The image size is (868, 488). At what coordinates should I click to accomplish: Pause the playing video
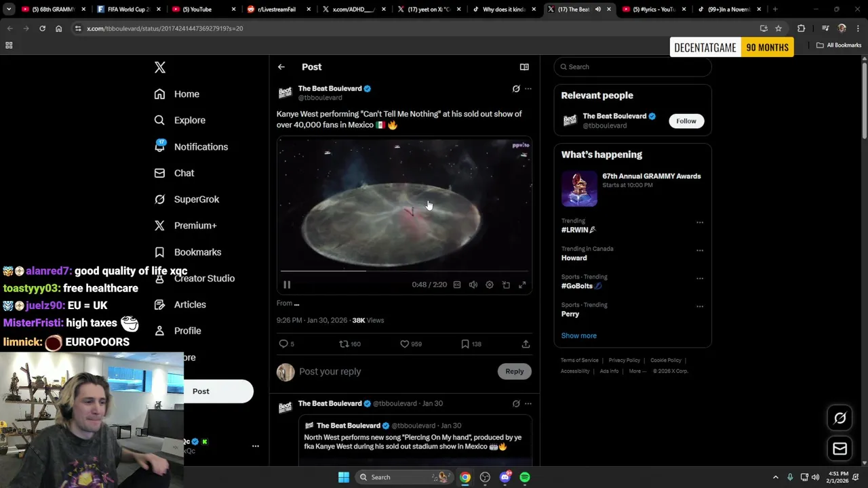(287, 285)
